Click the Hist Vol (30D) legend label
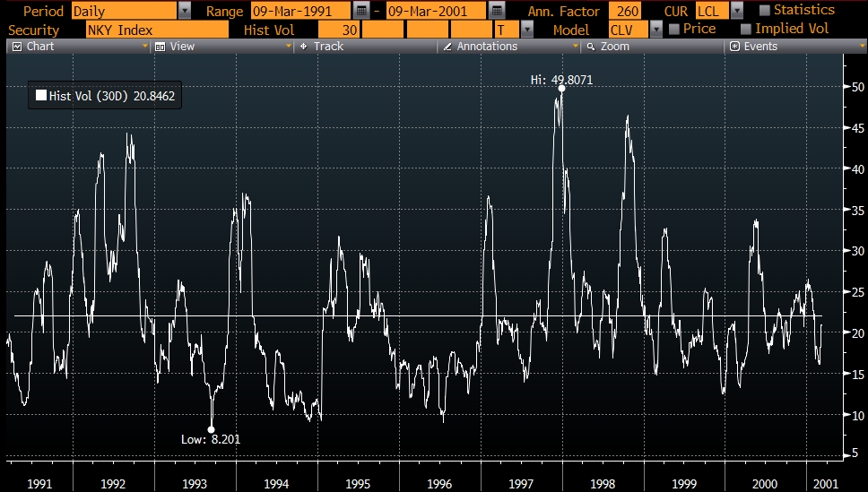The image size is (868, 492). pos(89,96)
